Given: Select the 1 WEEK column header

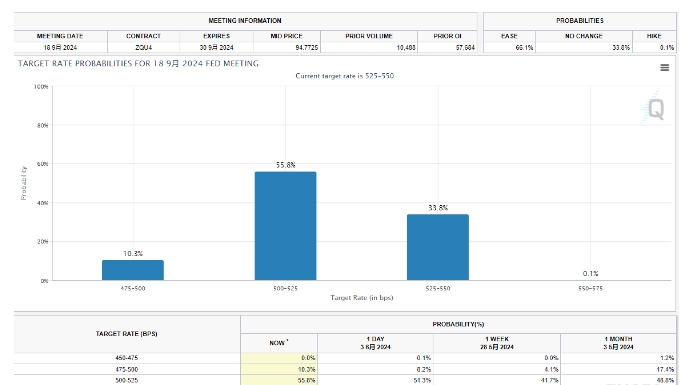Looking at the screenshot, I should (x=497, y=343).
